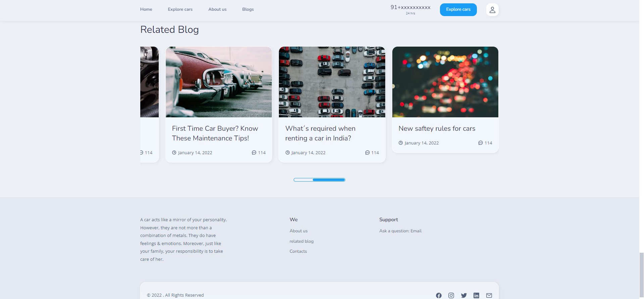This screenshot has width=644, height=299.
Task: Click clock icon on First Time Car Buyer card
Action: (x=174, y=153)
